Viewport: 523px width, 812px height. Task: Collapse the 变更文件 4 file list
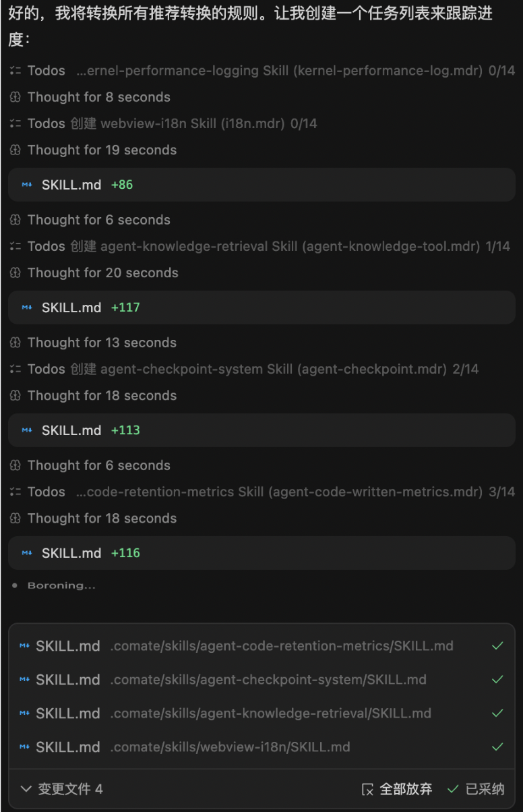click(26, 789)
